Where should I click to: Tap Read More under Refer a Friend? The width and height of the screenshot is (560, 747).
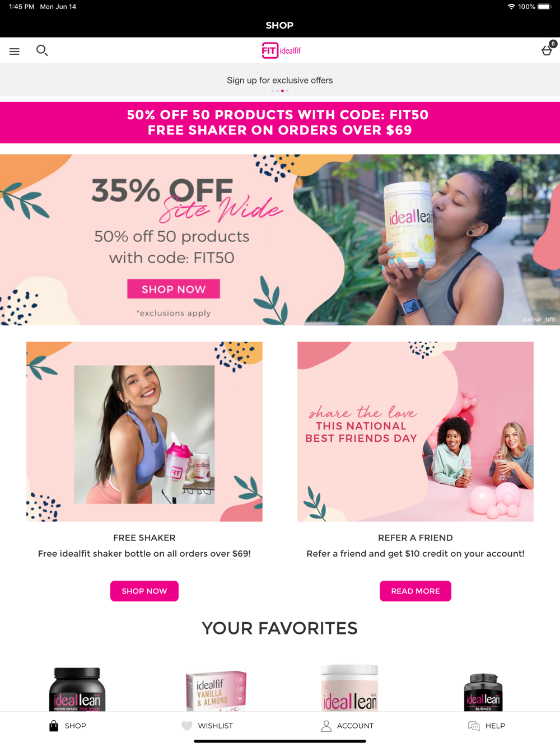pos(416,591)
